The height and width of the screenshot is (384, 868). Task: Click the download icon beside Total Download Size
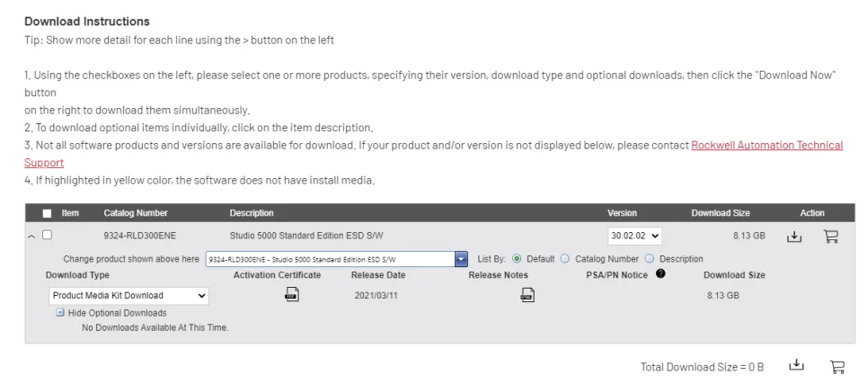(x=795, y=365)
